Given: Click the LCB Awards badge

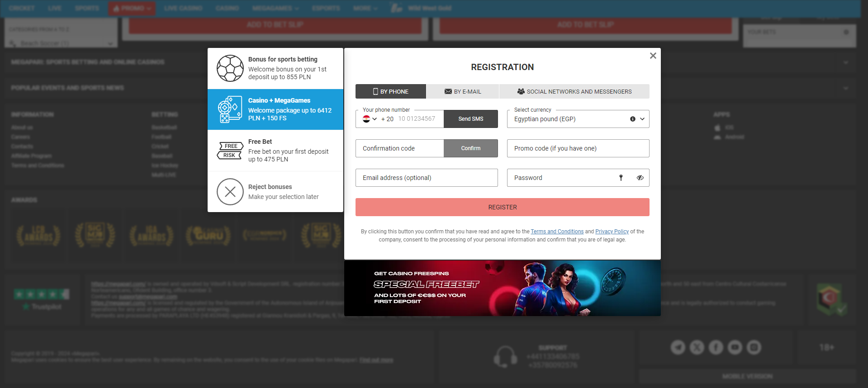Looking at the screenshot, I should 38,235.
